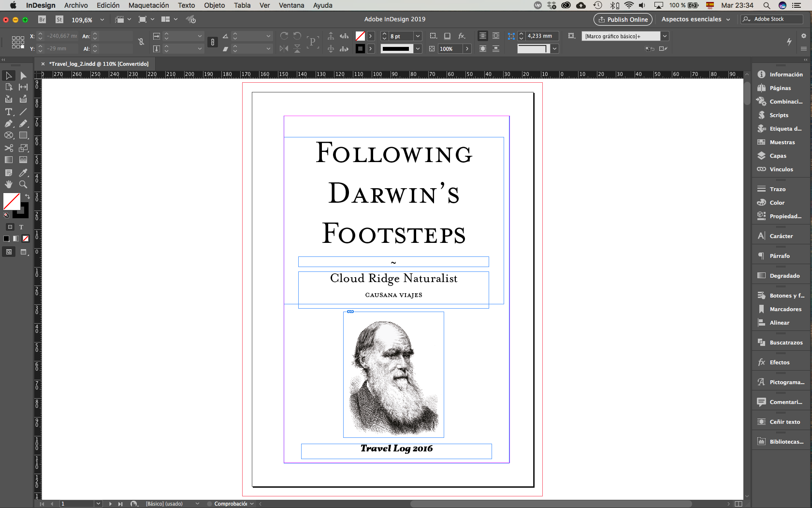Open the Ventana menu
The image size is (812, 508).
tap(291, 5)
